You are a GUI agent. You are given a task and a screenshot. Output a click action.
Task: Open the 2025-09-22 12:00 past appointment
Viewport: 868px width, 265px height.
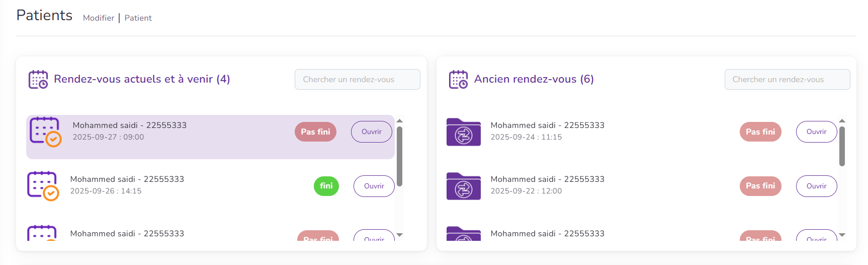click(x=816, y=186)
